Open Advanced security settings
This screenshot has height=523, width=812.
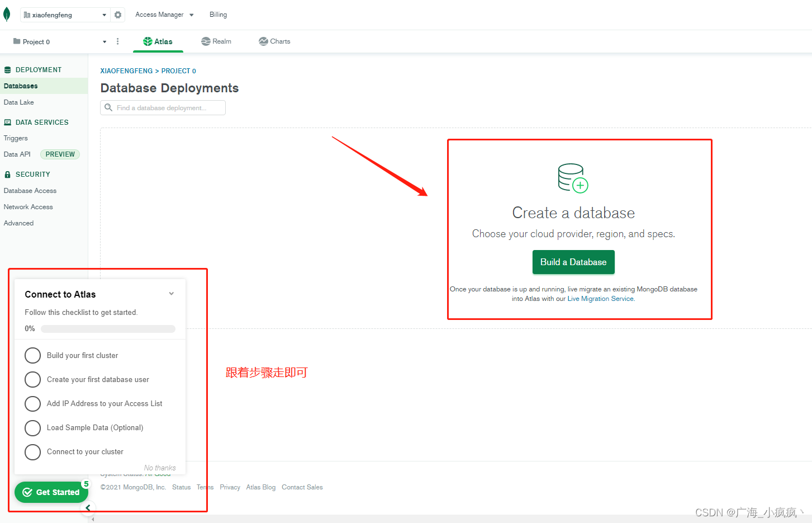[18, 223]
